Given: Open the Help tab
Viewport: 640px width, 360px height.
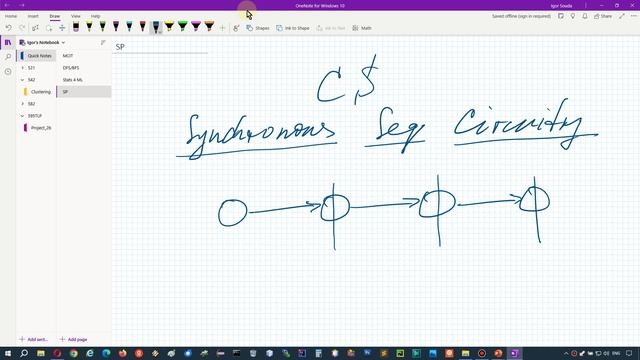Looking at the screenshot, I should [96, 16].
